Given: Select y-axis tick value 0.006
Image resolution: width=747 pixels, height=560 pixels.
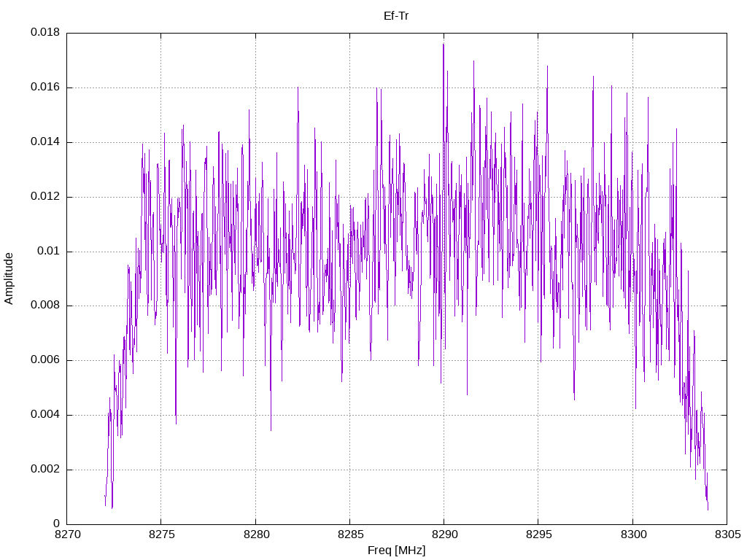Looking at the screenshot, I should click(45, 360).
